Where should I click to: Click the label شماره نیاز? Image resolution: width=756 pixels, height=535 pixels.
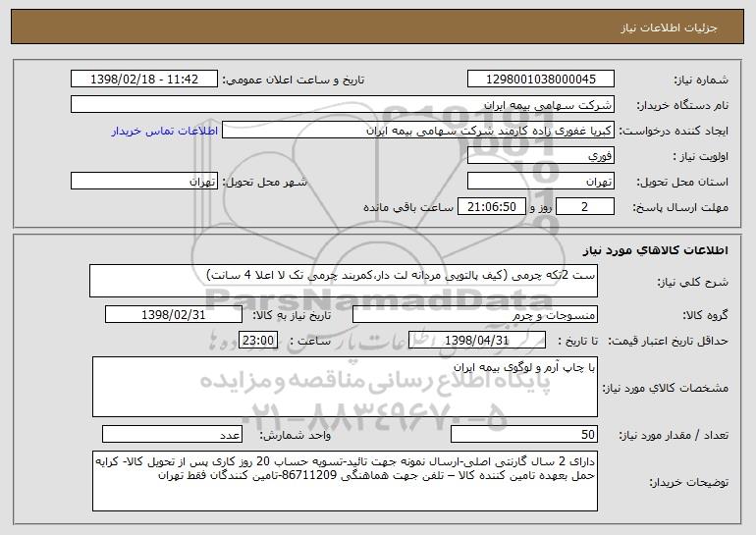click(701, 80)
